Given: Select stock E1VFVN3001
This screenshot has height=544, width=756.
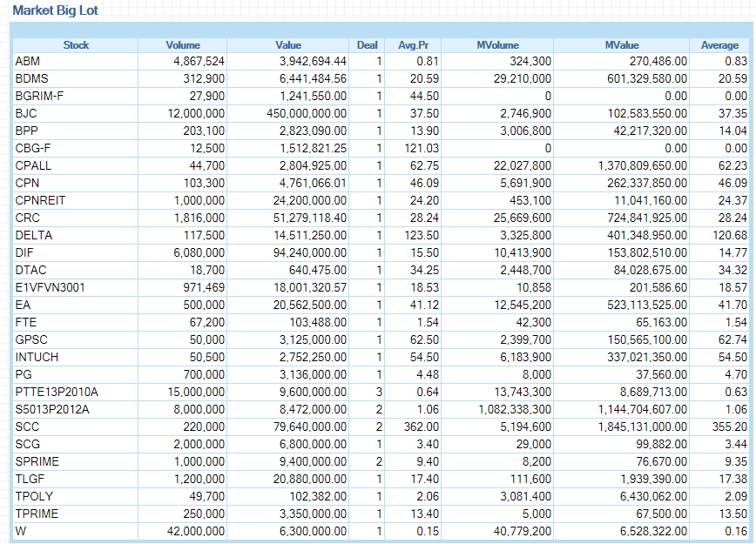Looking at the screenshot, I should (x=51, y=287).
